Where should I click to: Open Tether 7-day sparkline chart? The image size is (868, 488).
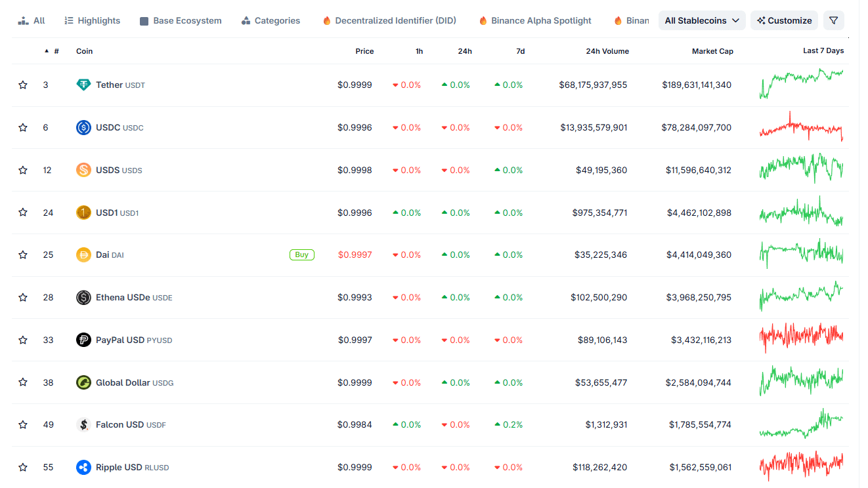801,85
